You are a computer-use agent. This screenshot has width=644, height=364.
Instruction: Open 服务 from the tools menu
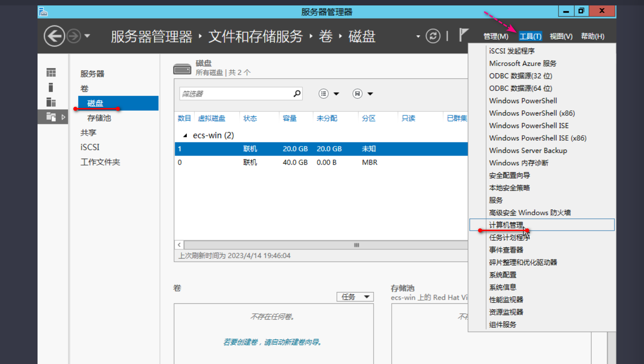pos(496,200)
